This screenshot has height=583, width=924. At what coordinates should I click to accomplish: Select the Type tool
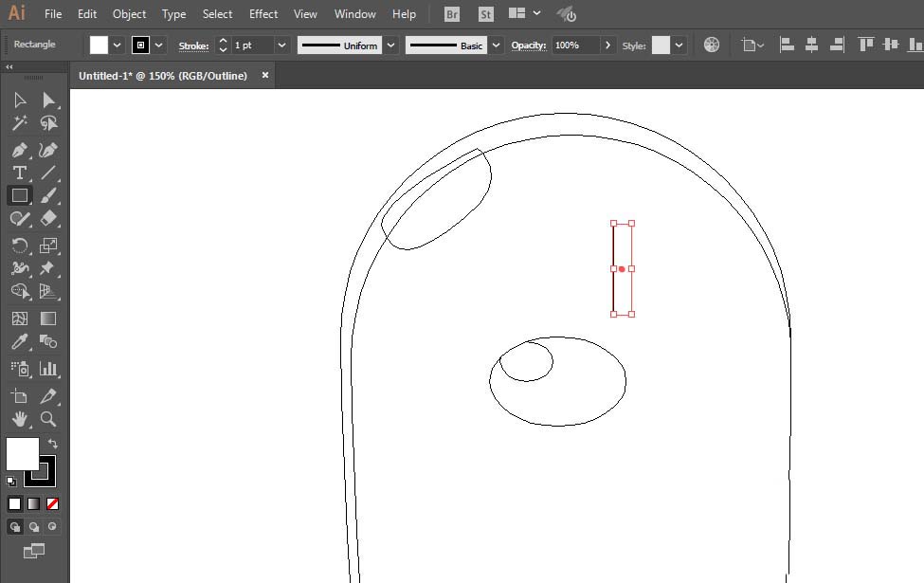click(19, 173)
